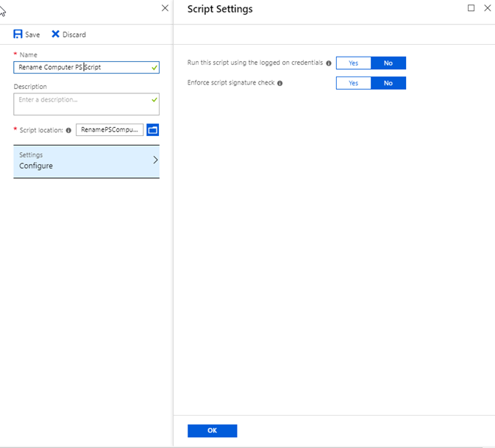Close the left PowerShell script blade

165,8
